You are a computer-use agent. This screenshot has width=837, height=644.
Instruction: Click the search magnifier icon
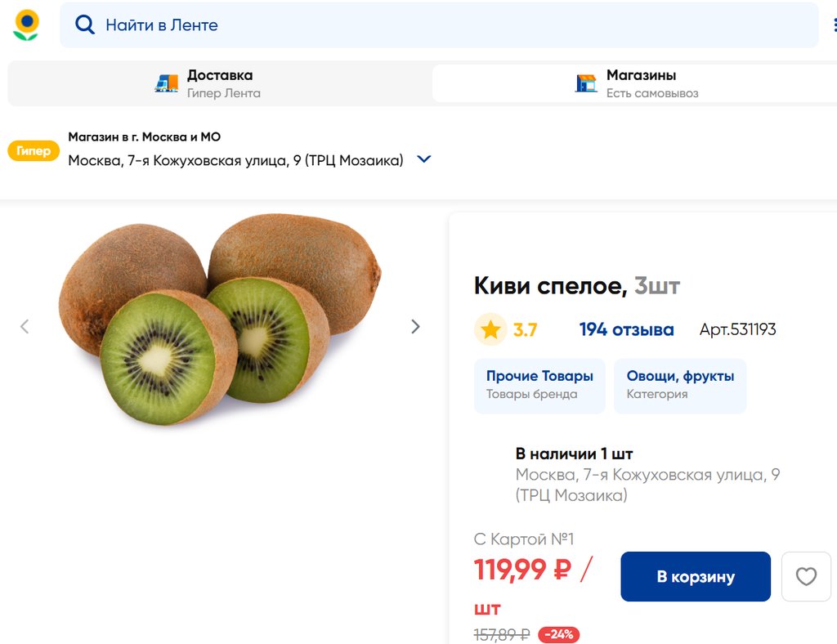coord(85,25)
